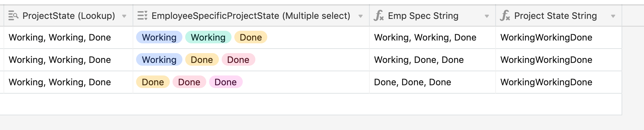Select cell reading Working, Done, Done

tap(432, 60)
